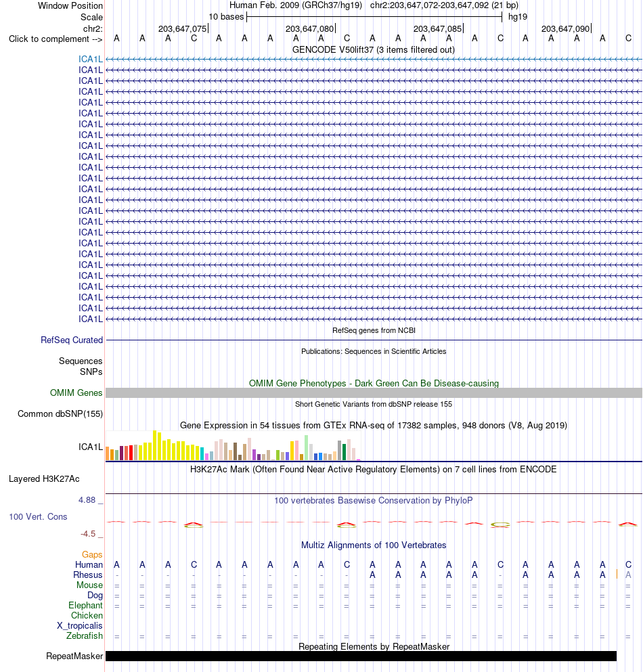This screenshot has height=672, width=643.
Task: Click the Human alignment row label
Action: 89,564
